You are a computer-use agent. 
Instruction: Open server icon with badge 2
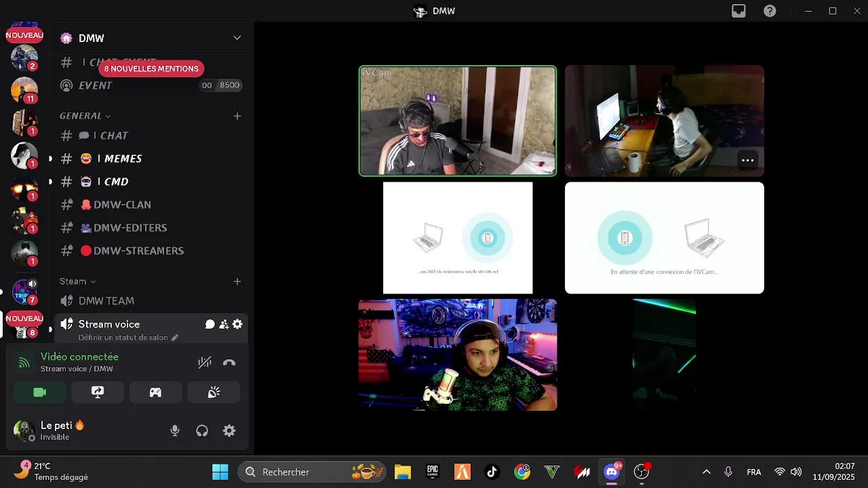point(24,58)
